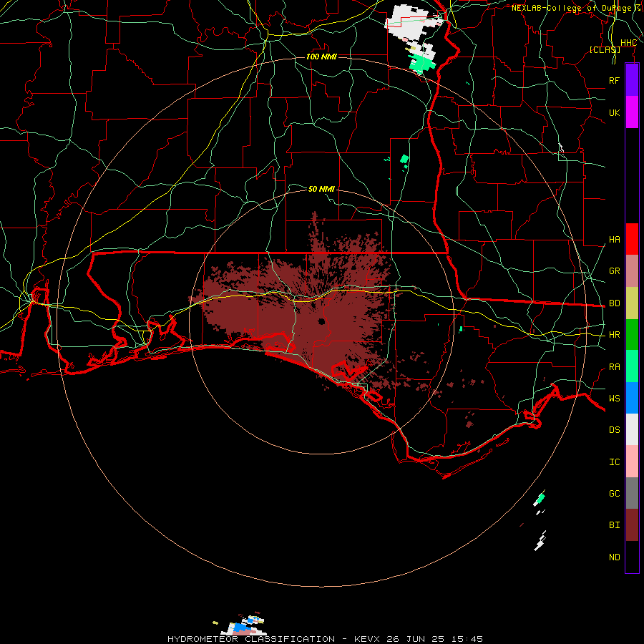Click the purple RF legend color block

click(632, 80)
